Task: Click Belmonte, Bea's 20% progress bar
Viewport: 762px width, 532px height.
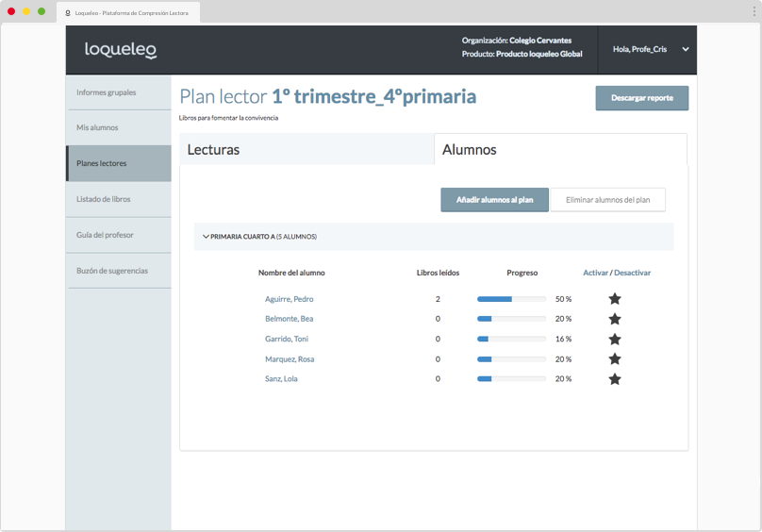Action: click(511, 319)
